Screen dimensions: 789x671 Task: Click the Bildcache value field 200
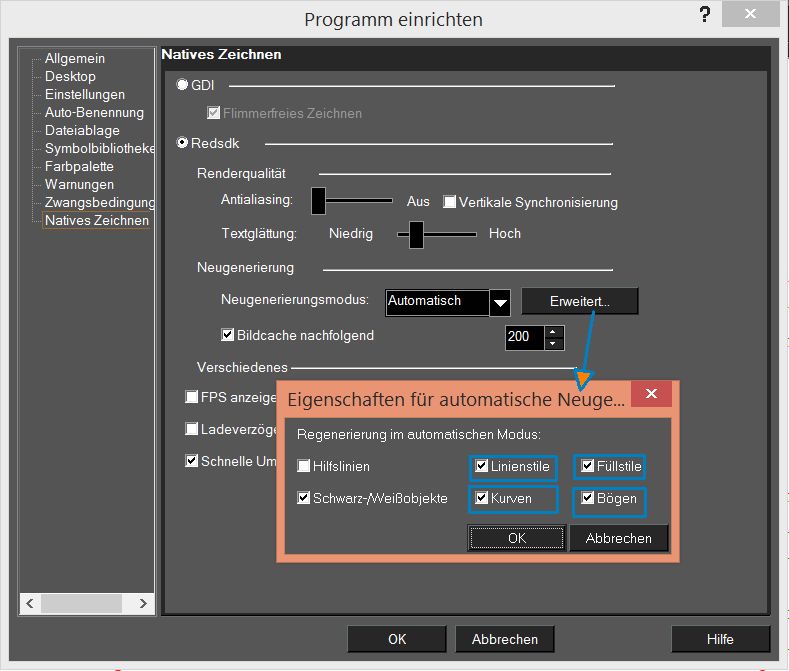(x=524, y=337)
